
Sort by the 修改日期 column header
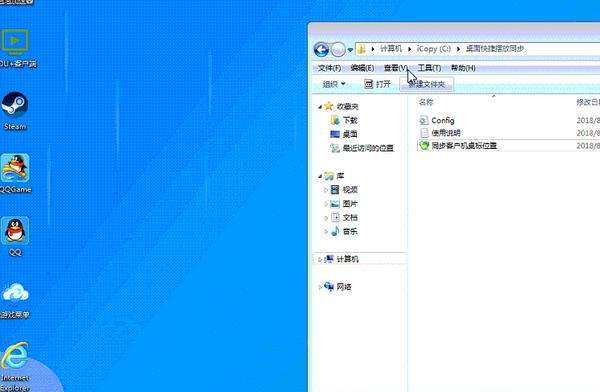click(588, 102)
